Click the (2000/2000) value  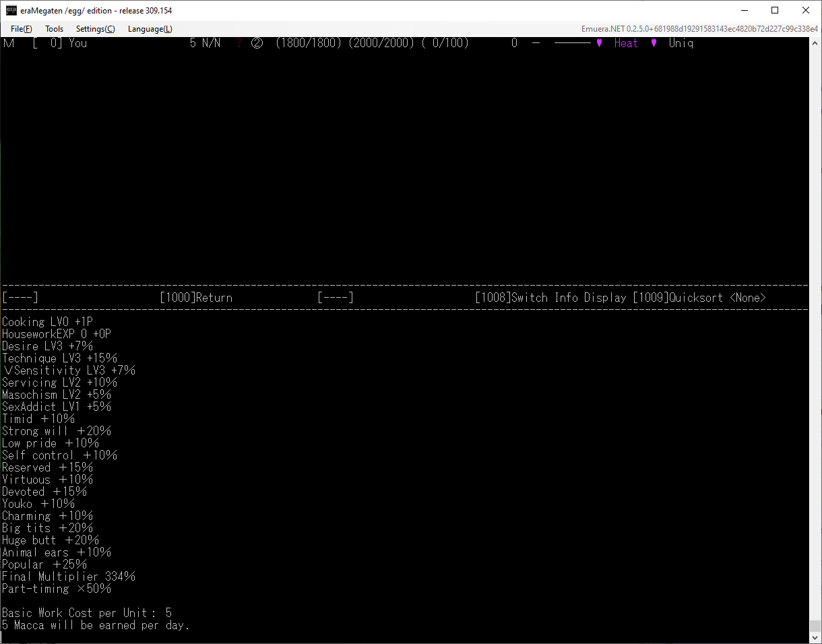click(x=381, y=43)
